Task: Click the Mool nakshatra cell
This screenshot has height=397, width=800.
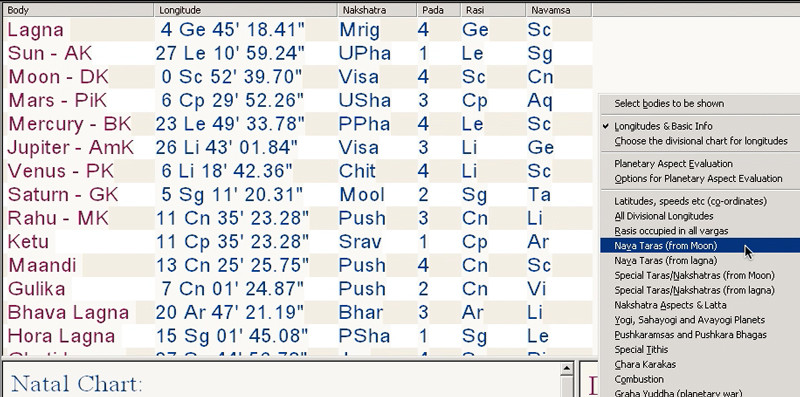Action: pyautogui.click(x=362, y=194)
